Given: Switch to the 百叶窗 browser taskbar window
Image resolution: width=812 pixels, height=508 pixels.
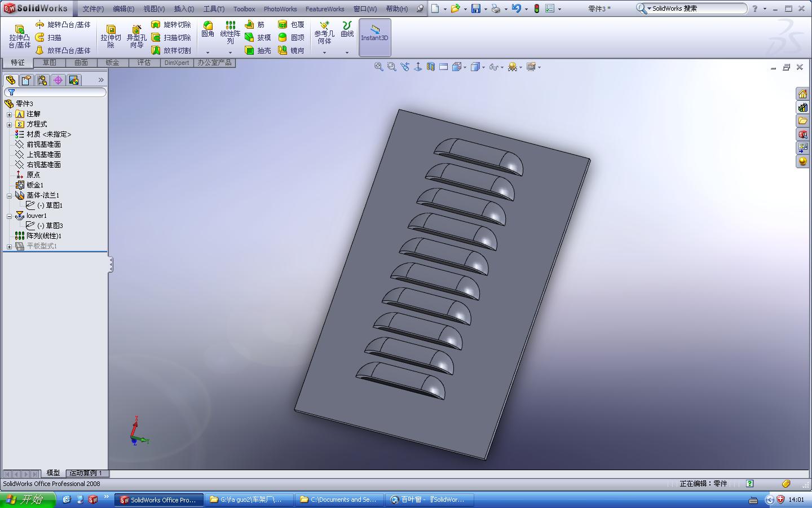Looking at the screenshot, I should tap(430, 500).
